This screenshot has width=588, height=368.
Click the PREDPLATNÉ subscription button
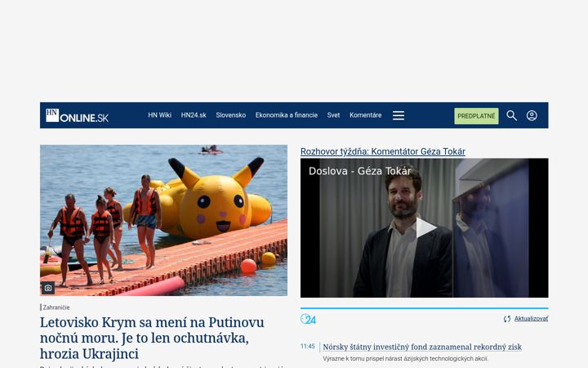(x=476, y=116)
